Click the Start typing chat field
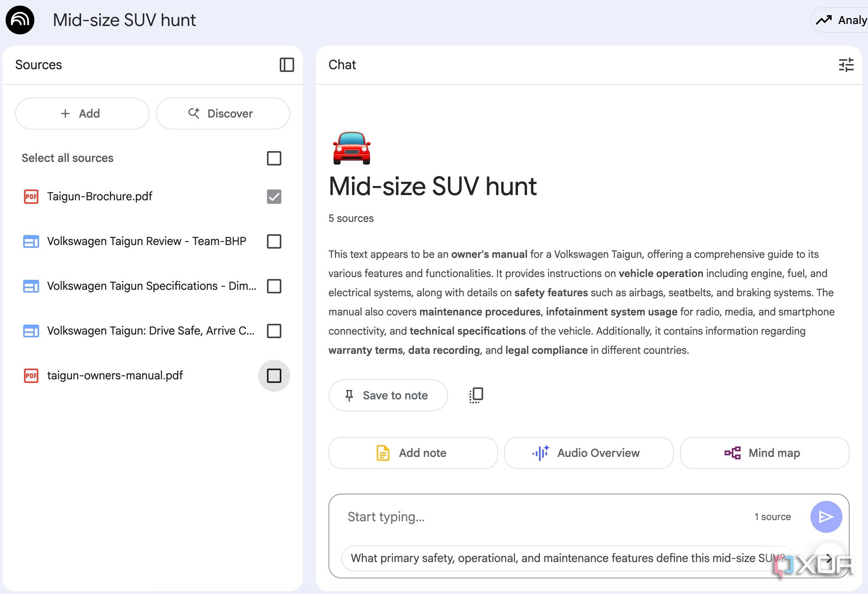 tap(480, 516)
